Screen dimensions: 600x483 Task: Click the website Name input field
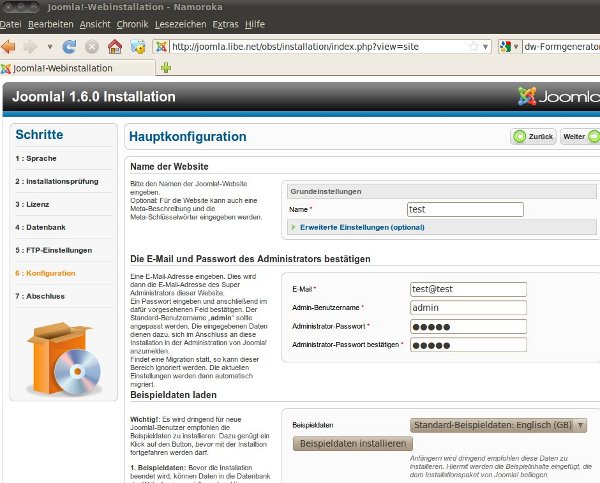tap(465, 209)
